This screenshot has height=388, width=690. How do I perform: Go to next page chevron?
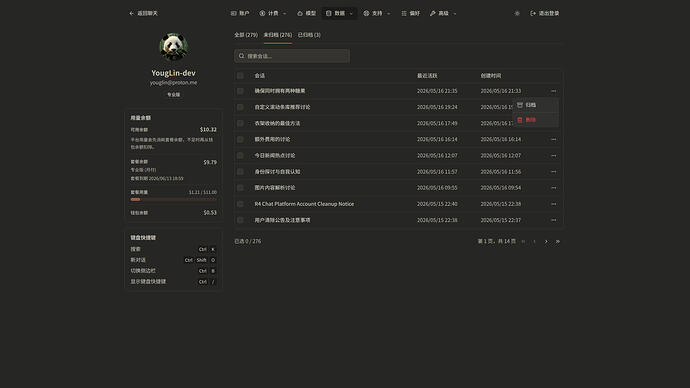(546, 242)
